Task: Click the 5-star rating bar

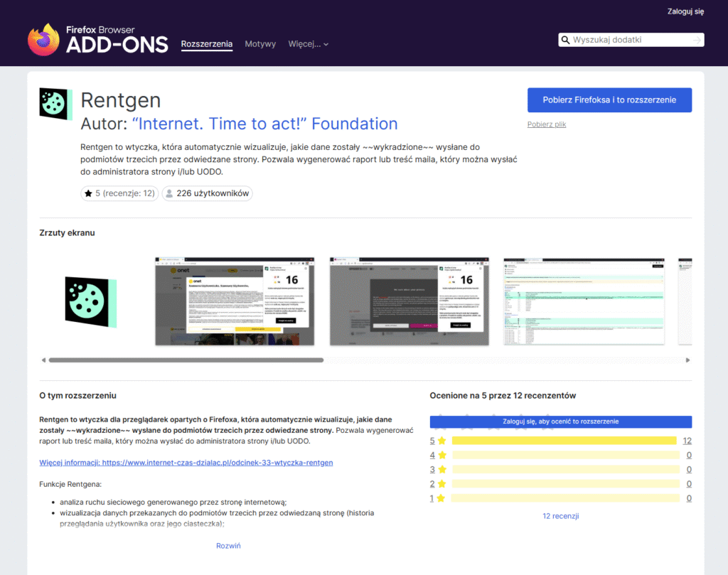Action: (x=564, y=441)
